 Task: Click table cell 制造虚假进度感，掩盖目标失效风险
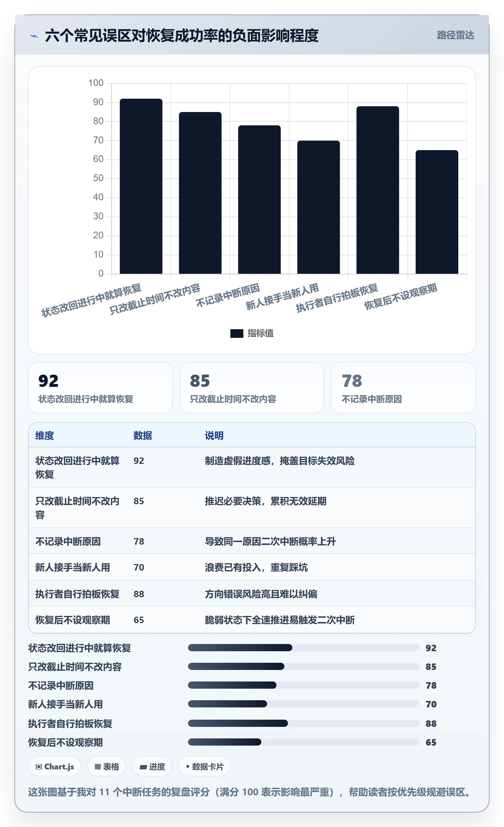280,461
